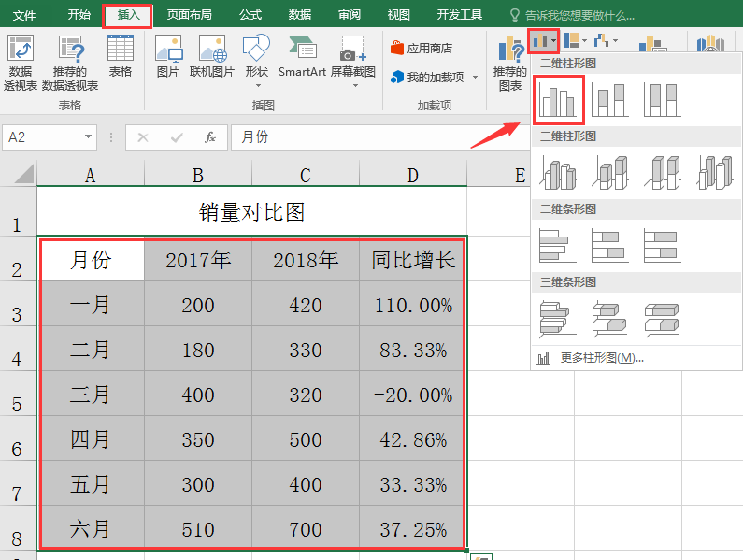Expand the name box dropdown arrow
This screenshot has width=743, height=560.
88,137
